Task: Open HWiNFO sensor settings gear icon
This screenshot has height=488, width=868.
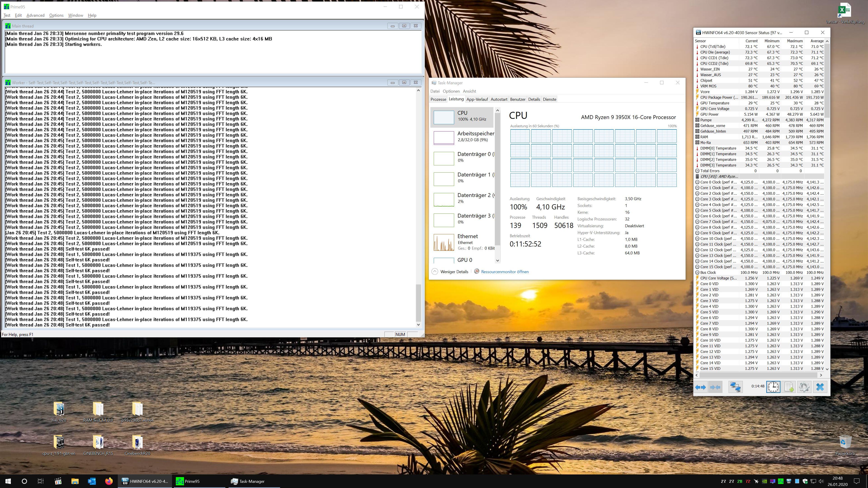Action: coord(804,387)
